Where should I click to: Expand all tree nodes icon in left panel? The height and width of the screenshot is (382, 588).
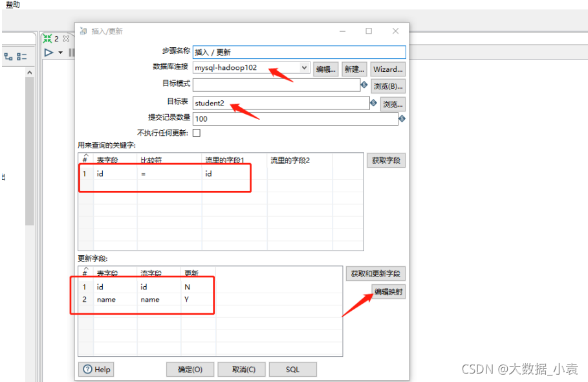pos(8,57)
